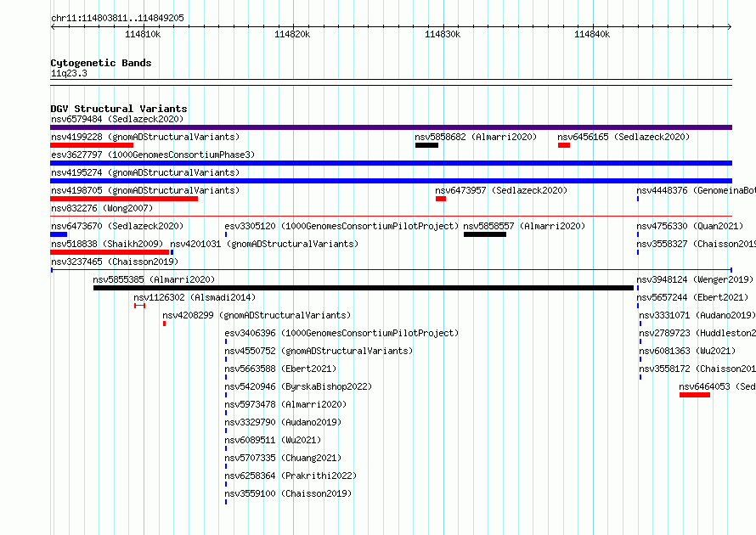Open esv3627797 (1000GenomesConsortiumPhase3) label

tap(153, 155)
